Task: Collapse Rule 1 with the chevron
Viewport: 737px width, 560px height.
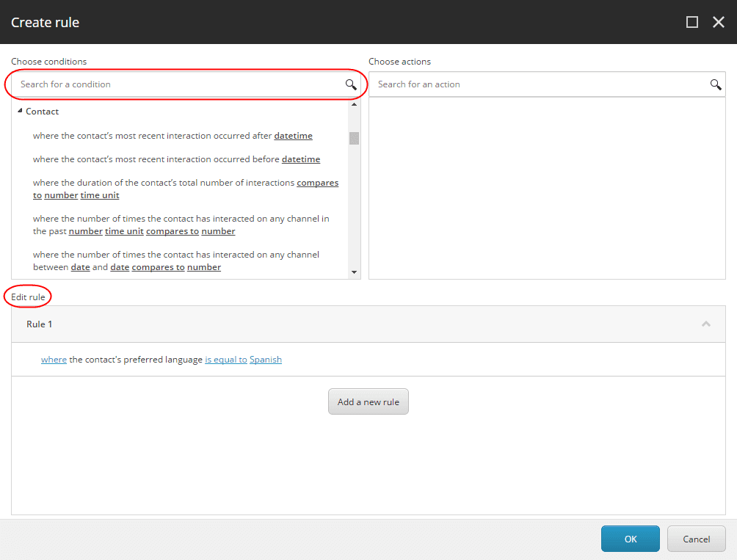Action: [705, 324]
